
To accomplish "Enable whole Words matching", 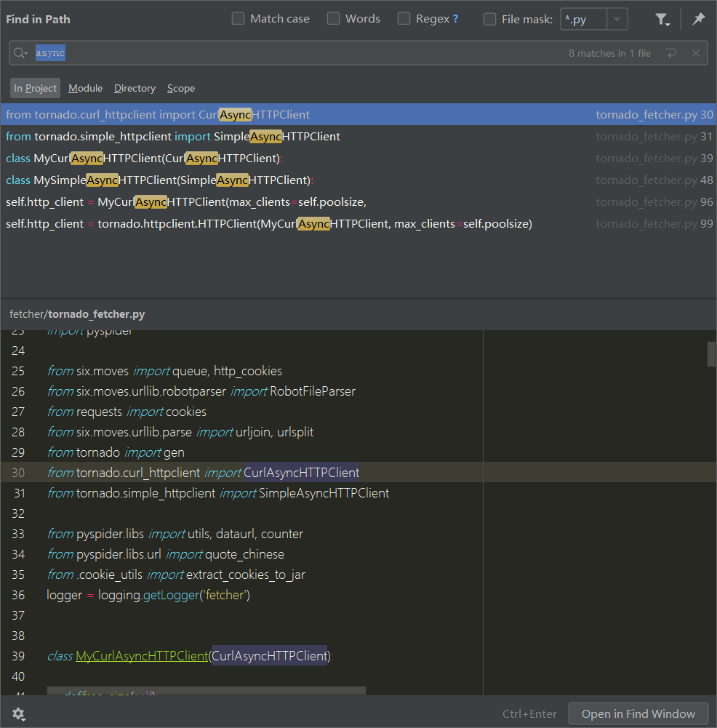I will click(x=331, y=18).
